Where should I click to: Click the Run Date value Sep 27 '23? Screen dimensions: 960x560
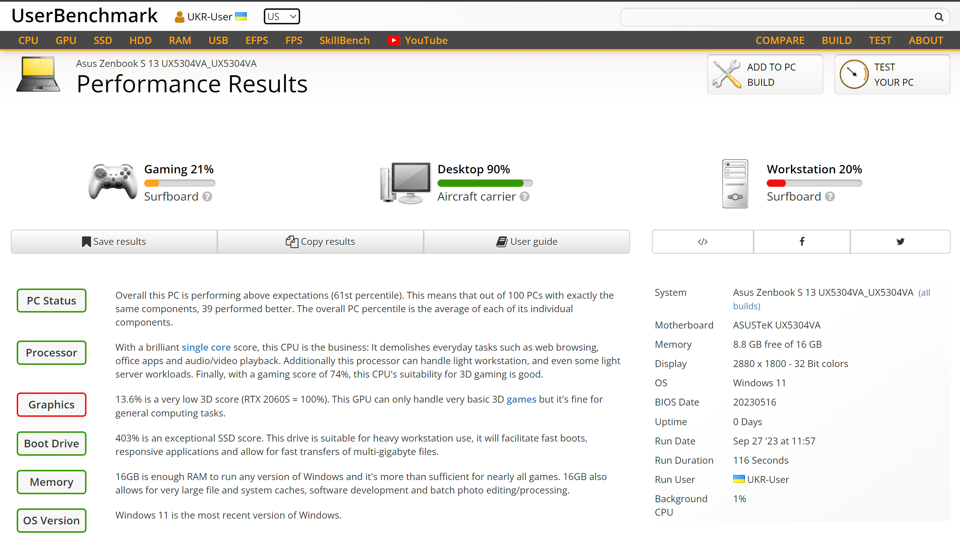click(774, 441)
